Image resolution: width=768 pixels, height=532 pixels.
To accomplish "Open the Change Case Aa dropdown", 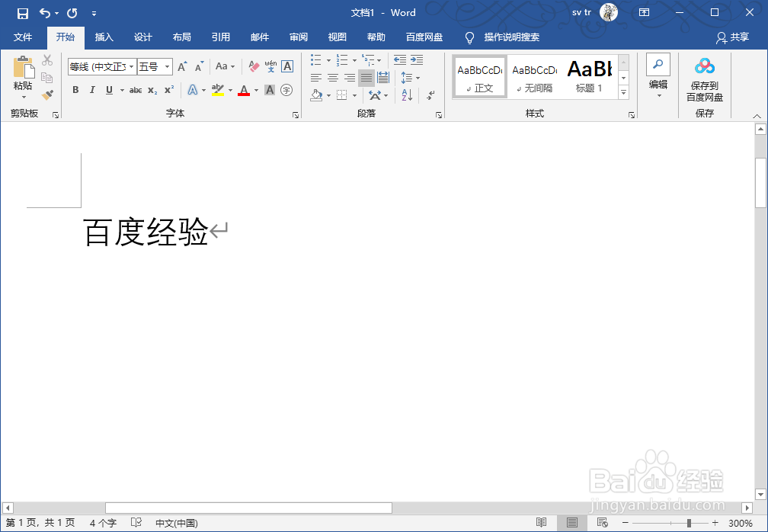I will (x=226, y=66).
